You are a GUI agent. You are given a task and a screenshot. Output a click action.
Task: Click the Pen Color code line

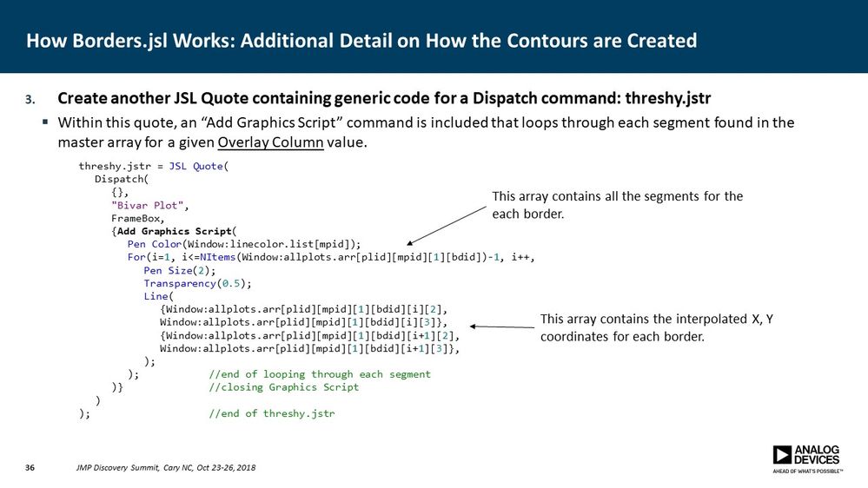244,244
